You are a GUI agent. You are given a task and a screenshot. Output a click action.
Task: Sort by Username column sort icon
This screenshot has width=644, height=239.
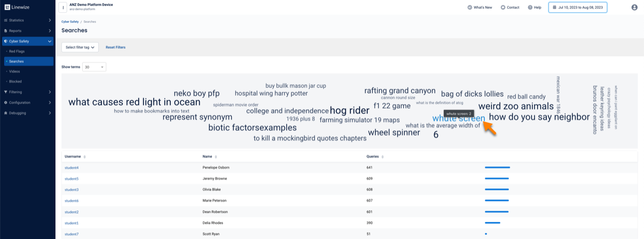(85, 157)
